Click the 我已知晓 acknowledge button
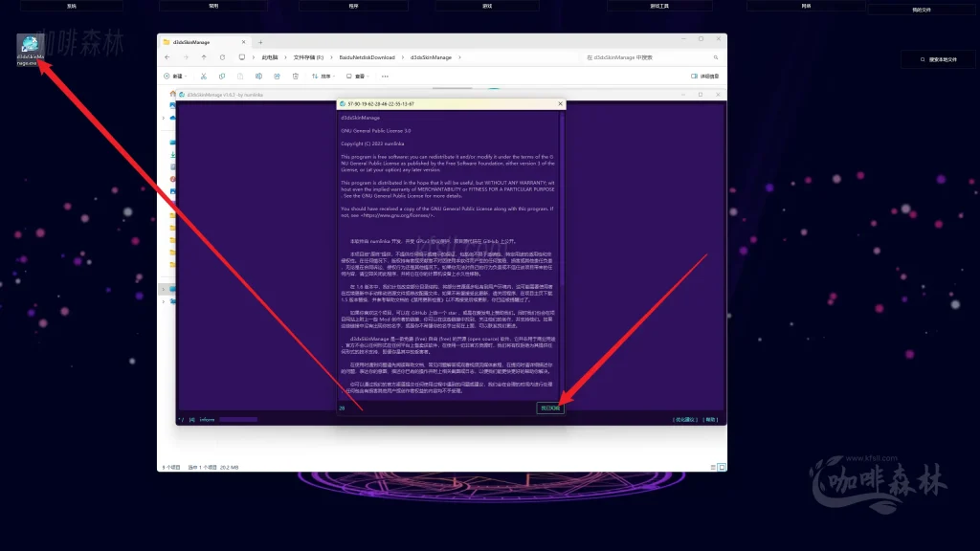The height and width of the screenshot is (551, 980). (551, 408)
